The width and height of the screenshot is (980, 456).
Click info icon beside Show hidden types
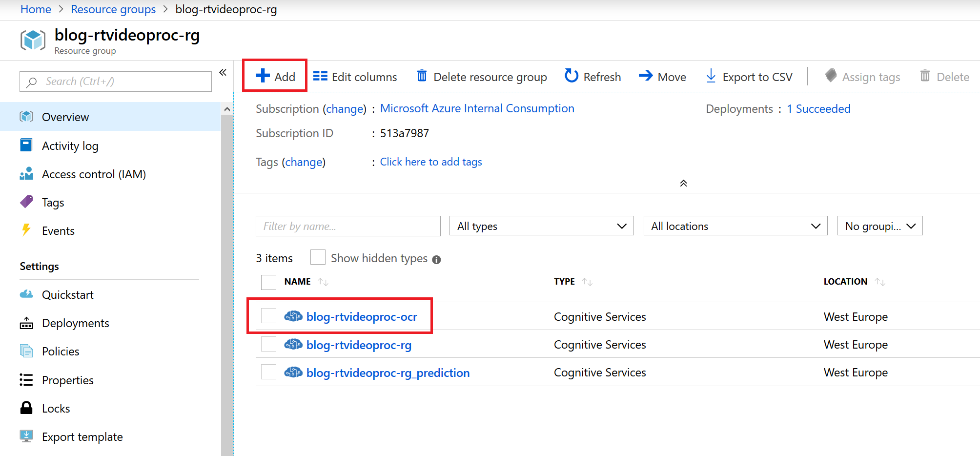pyautogui.click(x=436, y=260)
